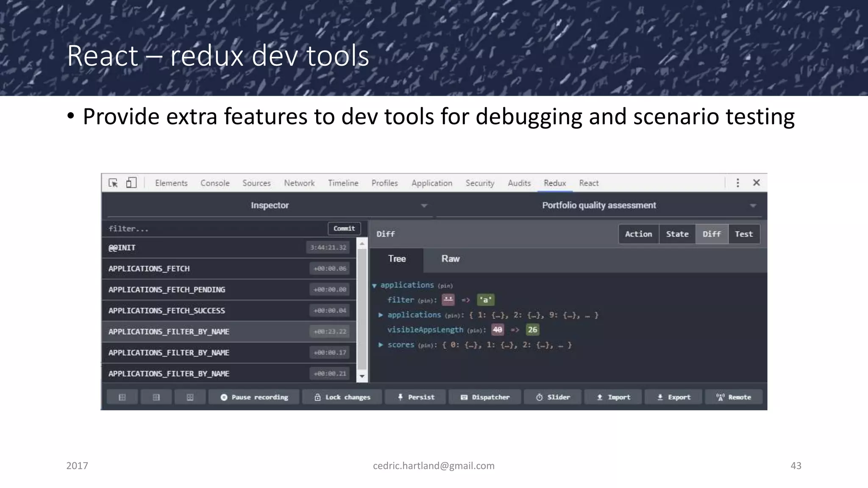Switch to first layout mode icon
This screenshot has width=868, height=488.
tap(122, 397)
